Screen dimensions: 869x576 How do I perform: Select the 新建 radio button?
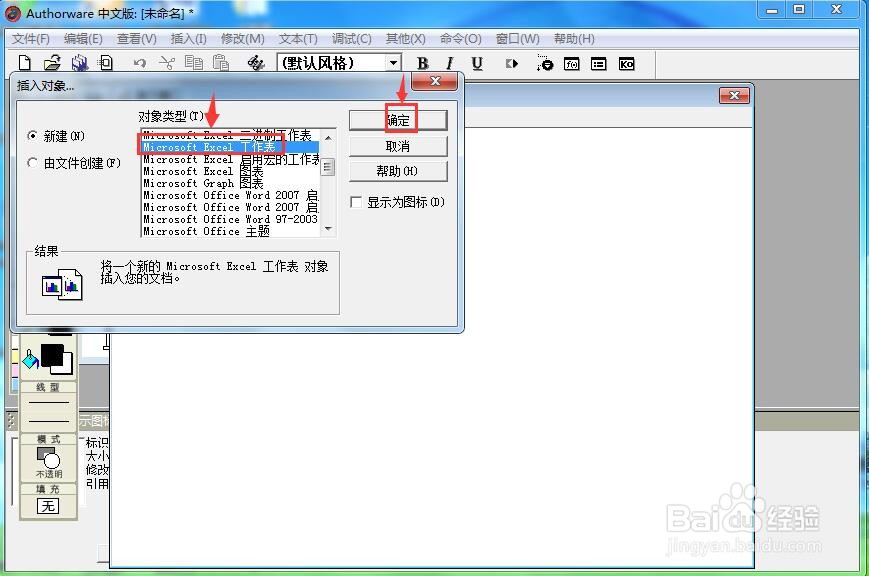pos(33,136)
